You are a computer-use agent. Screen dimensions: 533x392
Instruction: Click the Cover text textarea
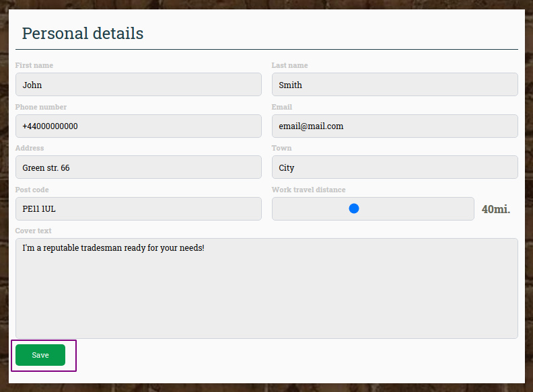(266, 288)
